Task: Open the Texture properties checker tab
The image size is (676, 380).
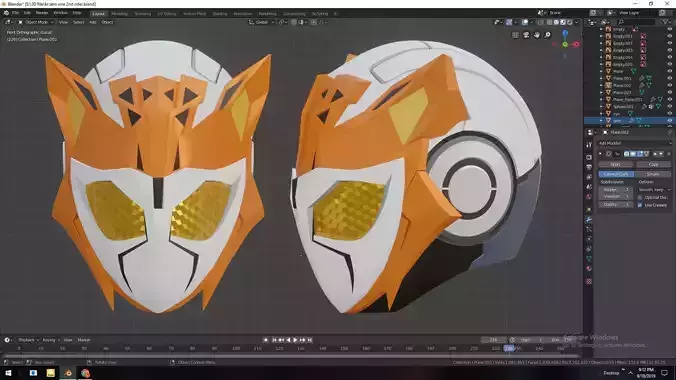Action: click(589, 281)
